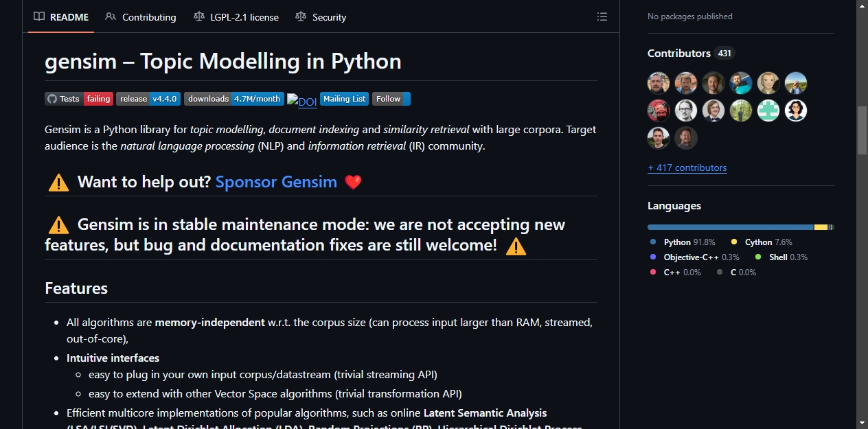Viewport: 868px width, 429px height.
Task: Click the blue Python segment of the language bar
Action: (731, 227)
